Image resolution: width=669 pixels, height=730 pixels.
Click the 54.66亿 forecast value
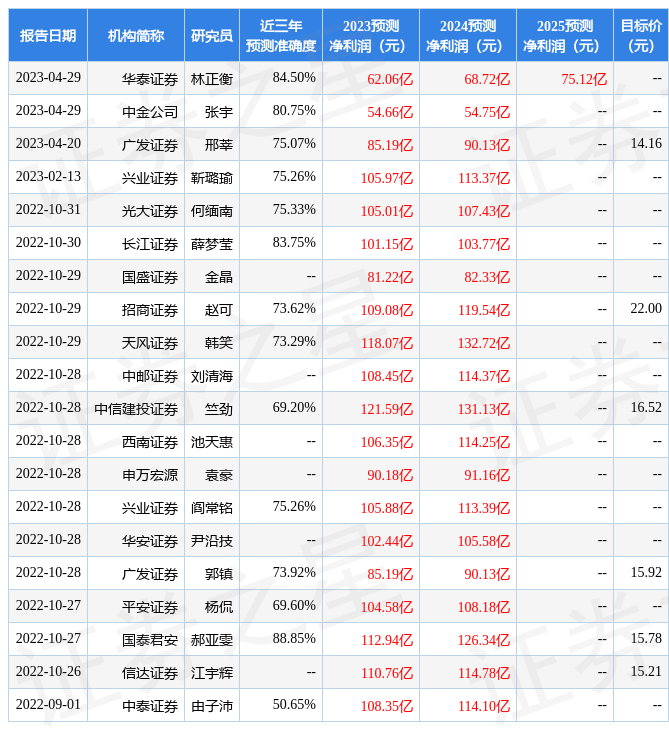tap(390, 112)
